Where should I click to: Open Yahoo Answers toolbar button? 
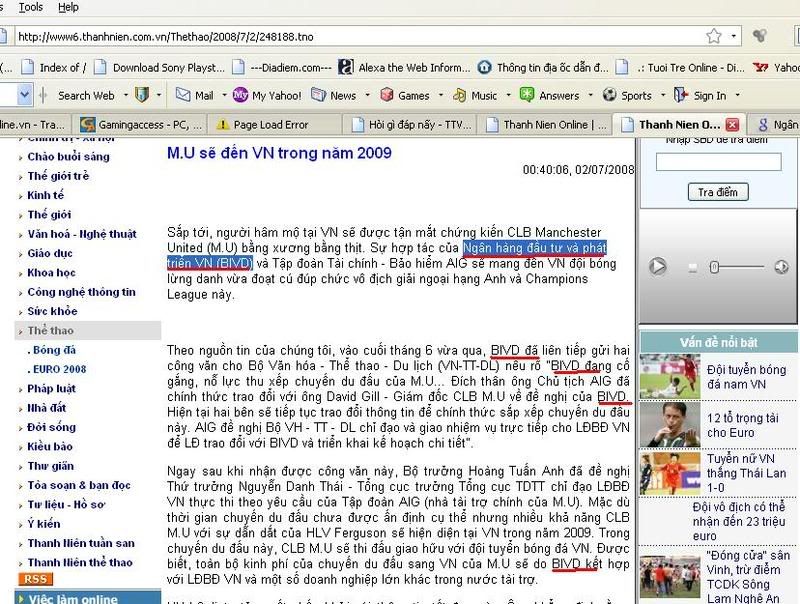(549, 95)
